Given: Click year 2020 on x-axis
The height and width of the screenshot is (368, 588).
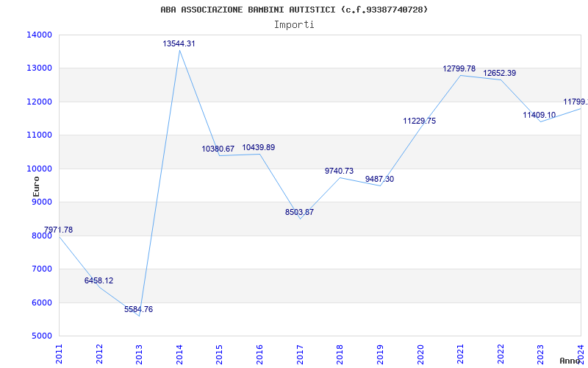Looking at the screenshot, I should click(x=420, y=355).
